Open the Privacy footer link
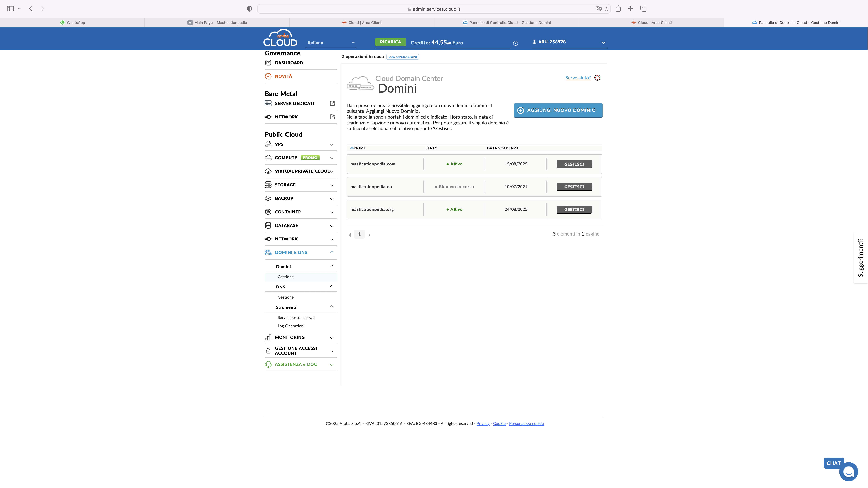 coord(482,423)
